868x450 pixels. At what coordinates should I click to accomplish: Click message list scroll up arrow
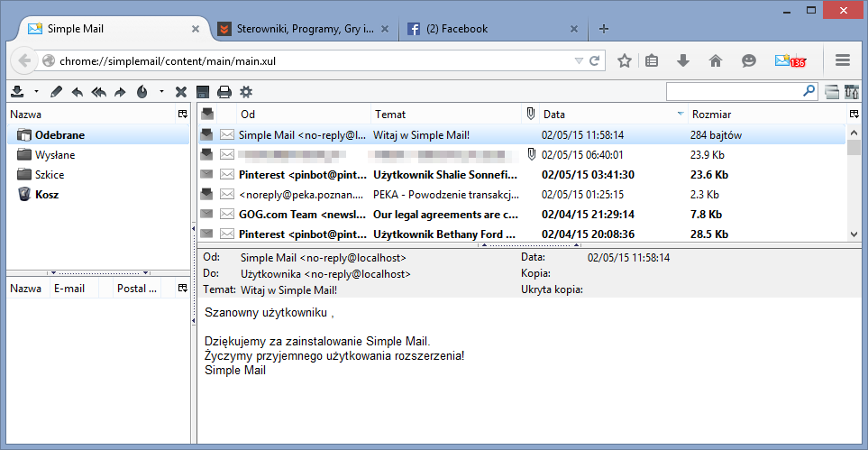tap(854, 133)
